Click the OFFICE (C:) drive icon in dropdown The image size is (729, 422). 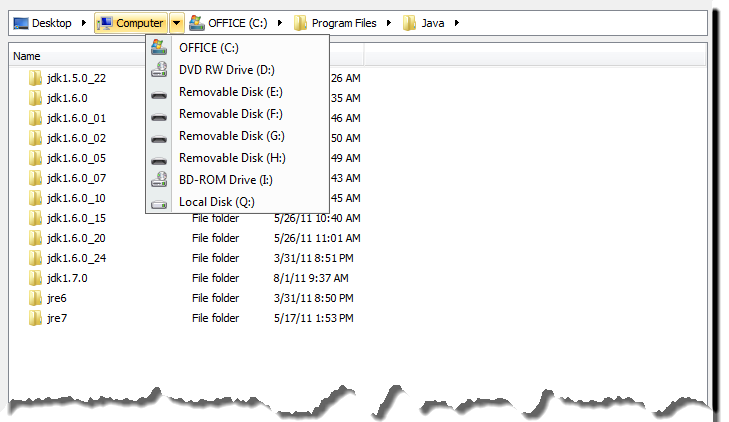pos(159,47)
